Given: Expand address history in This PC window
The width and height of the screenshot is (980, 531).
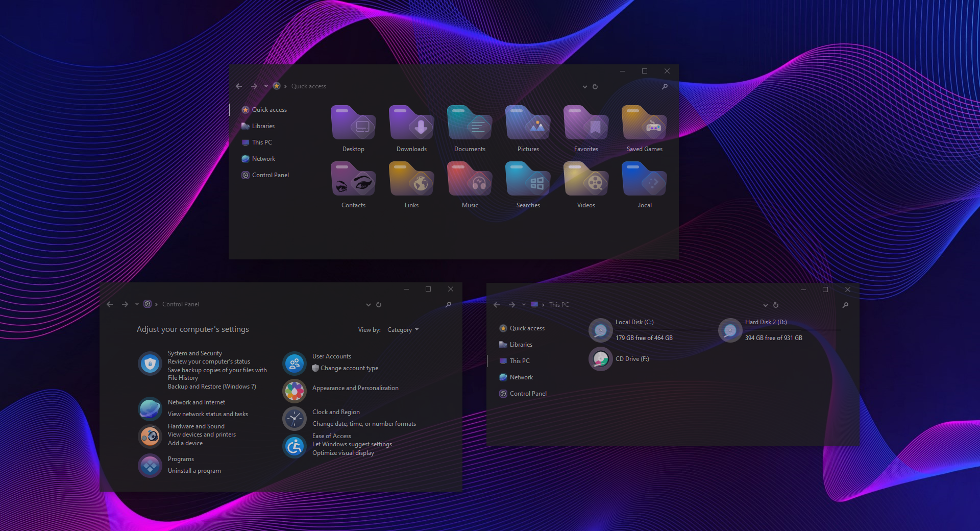Looking at the screenshot, I should tap(766, 305).
